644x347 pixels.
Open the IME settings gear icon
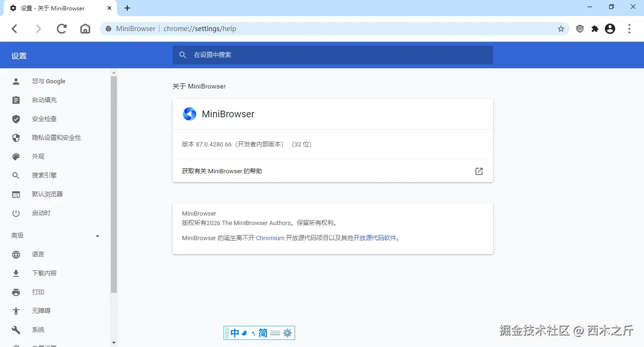[x=288, y=333]
